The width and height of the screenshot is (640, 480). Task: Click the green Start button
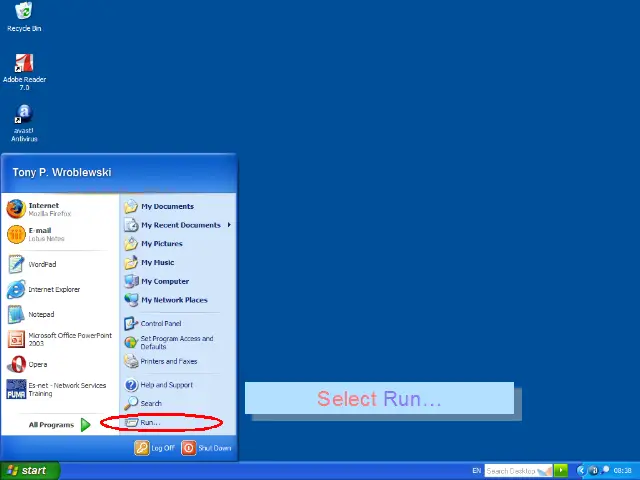pyautogui.click(x=29, y=470)
